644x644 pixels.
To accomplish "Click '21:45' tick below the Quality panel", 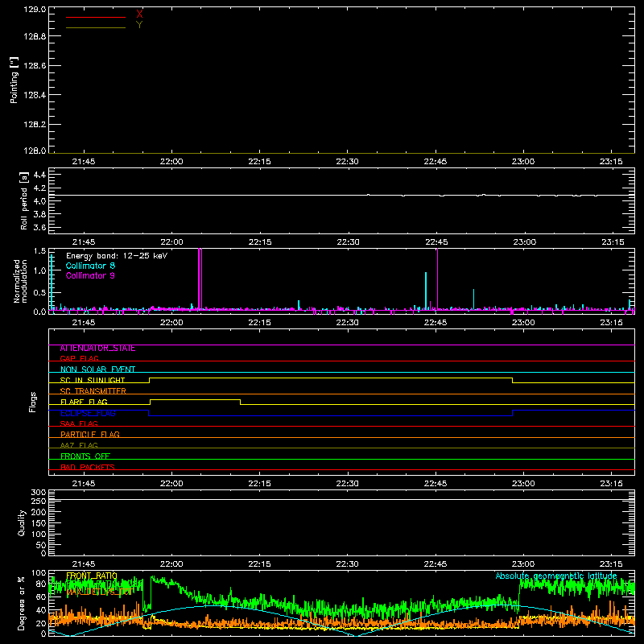I will [x=84, y=564].
